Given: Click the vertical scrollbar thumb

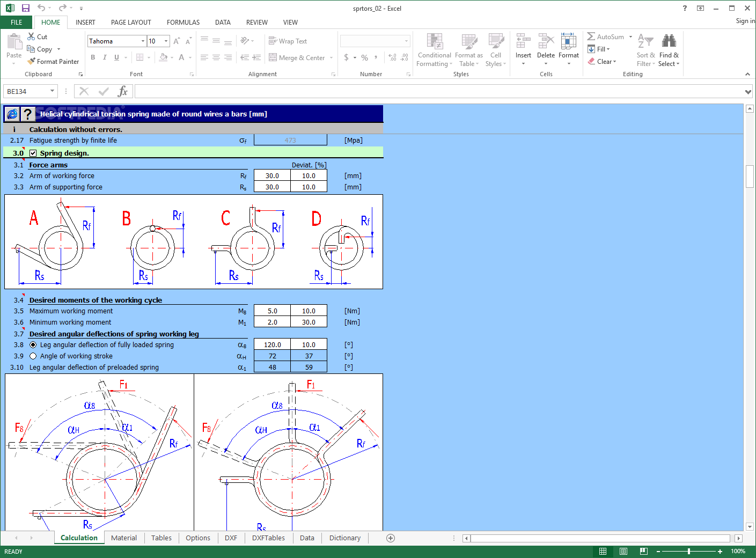Looking at the screenshot, I should [750, 177].
